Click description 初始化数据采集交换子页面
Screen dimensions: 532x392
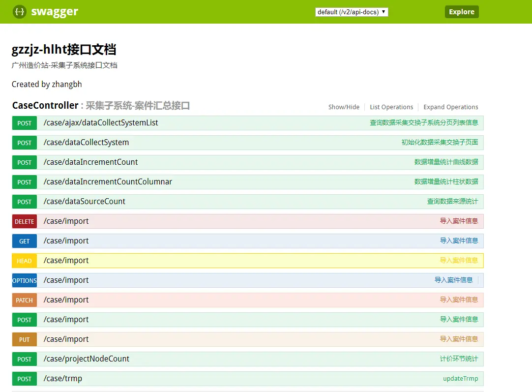tap(440, 143)
